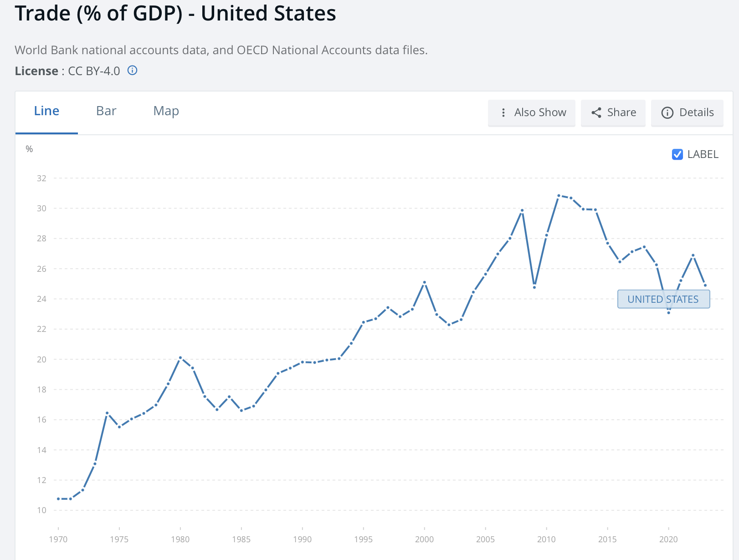Click the 1970 first data point
The image size is (739, 560).
click(x=58, y=499)
